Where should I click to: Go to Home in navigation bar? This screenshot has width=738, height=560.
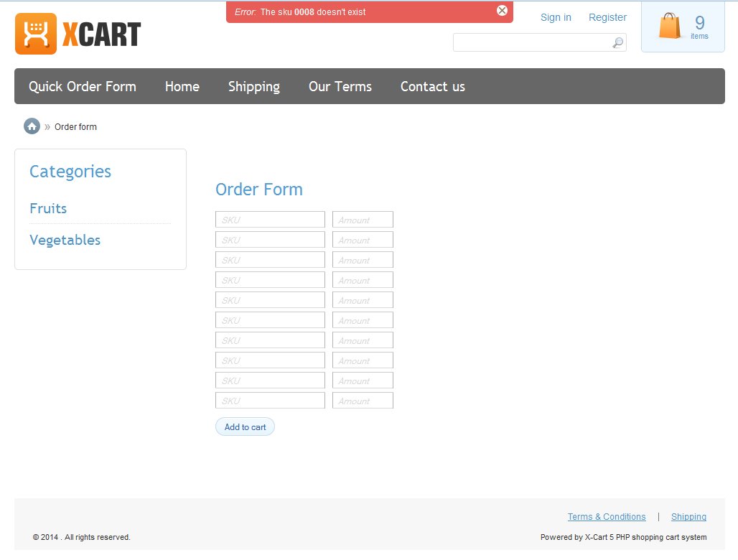pos(182,87)
